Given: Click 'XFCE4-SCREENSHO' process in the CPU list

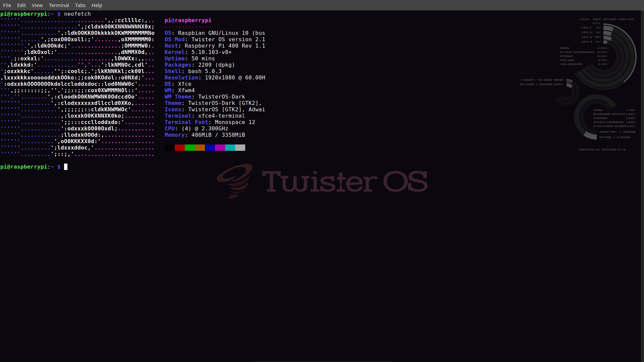Looking at the screenshot, I should [x=577, y=52].
